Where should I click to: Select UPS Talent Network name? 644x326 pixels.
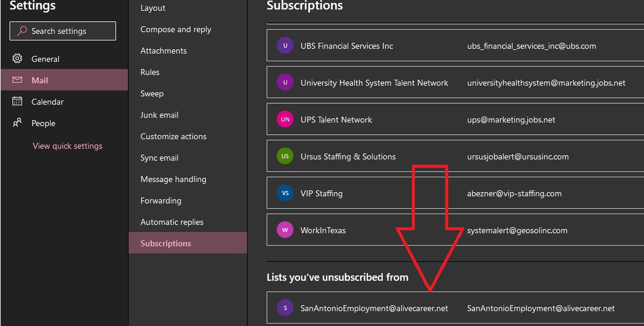coord(336,120)
